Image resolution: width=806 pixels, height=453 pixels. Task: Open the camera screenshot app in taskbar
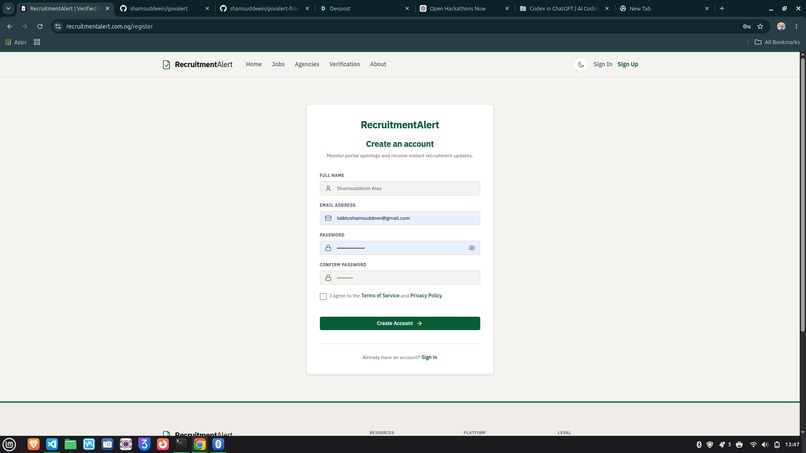coord(107,444)
